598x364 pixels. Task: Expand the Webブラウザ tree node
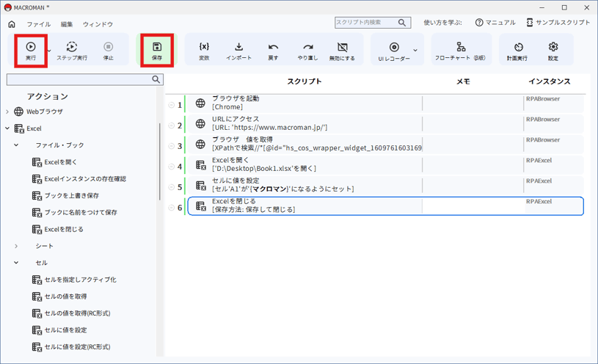tap(7, 112)
